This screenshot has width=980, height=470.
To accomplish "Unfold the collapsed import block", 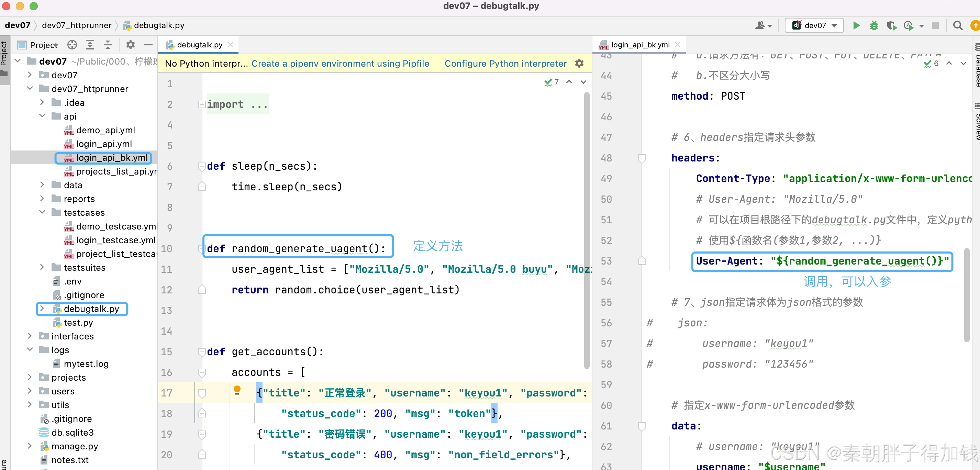I will pyautogui.click(x=202, y=104).
